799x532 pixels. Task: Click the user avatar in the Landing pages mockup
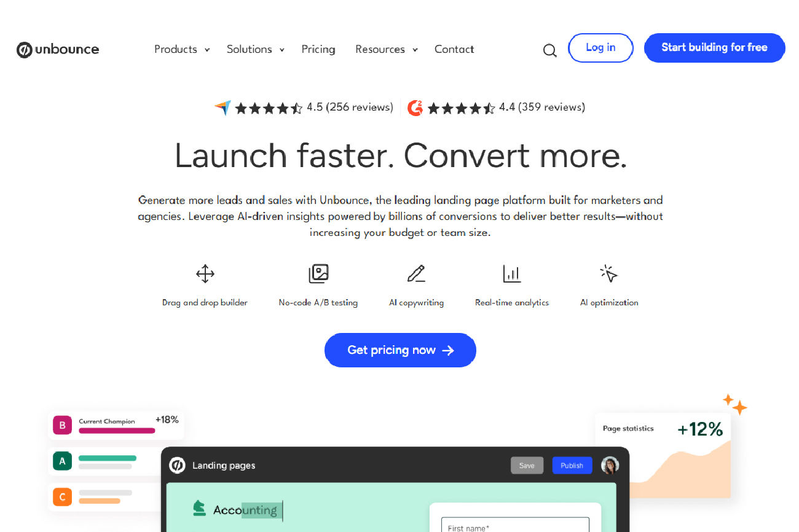tap(610, 465)
